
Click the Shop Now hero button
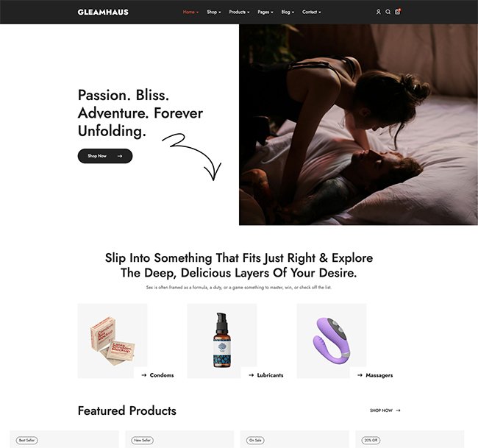coord(105,156)
